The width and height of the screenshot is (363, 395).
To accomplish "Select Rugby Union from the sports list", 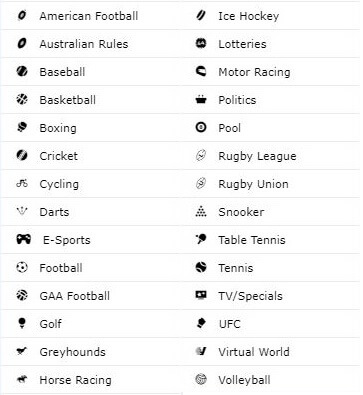I will [271, 183].
